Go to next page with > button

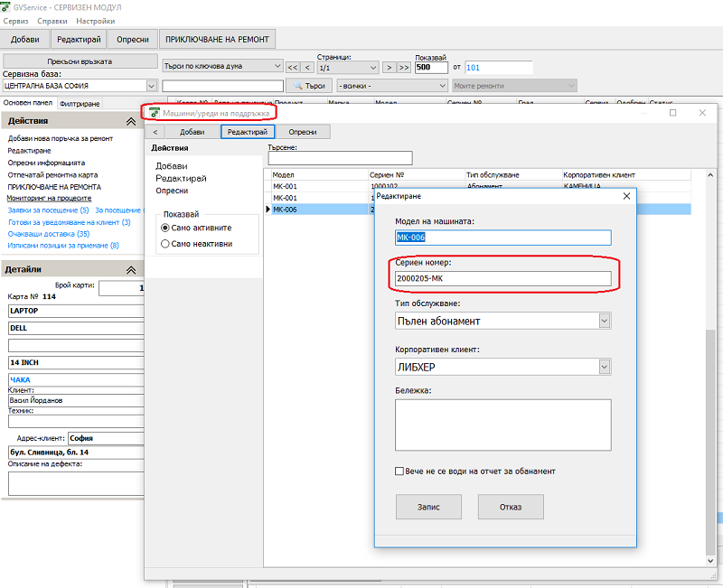click(390, 68)
